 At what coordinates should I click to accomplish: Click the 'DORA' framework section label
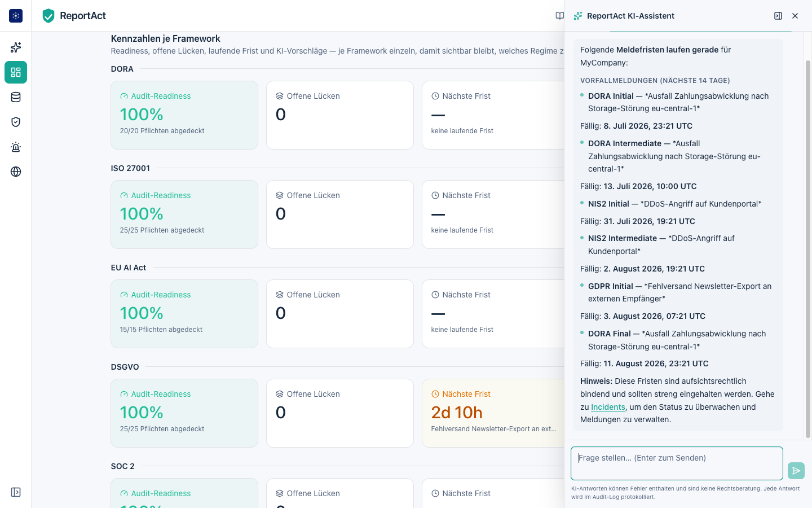(122, 69)
